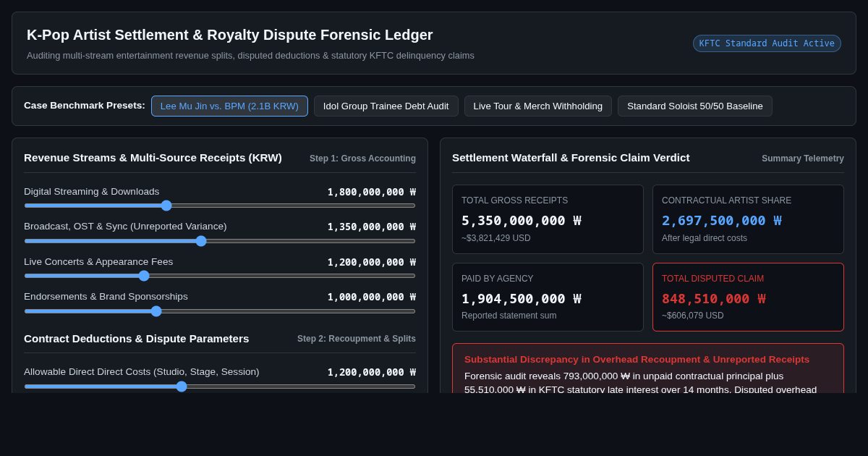Click the Substantial Discrepancy verdict heading

click(x=637, y=360)
